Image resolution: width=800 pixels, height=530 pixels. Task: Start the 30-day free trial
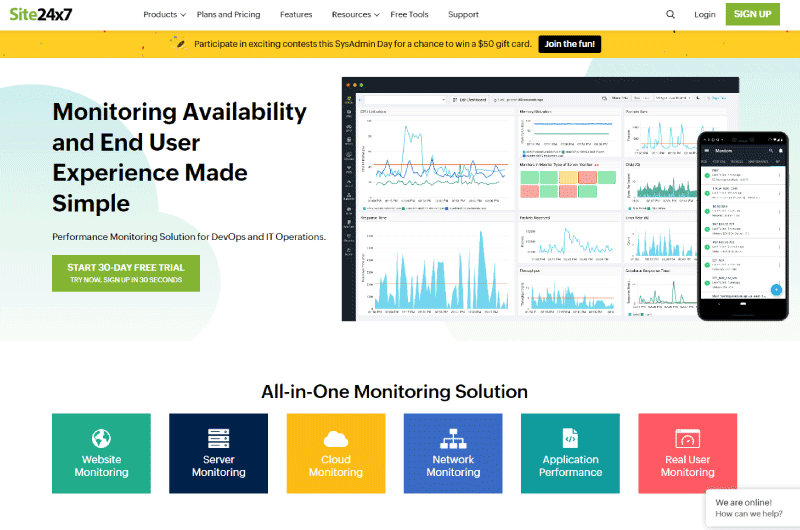(126, 273)
